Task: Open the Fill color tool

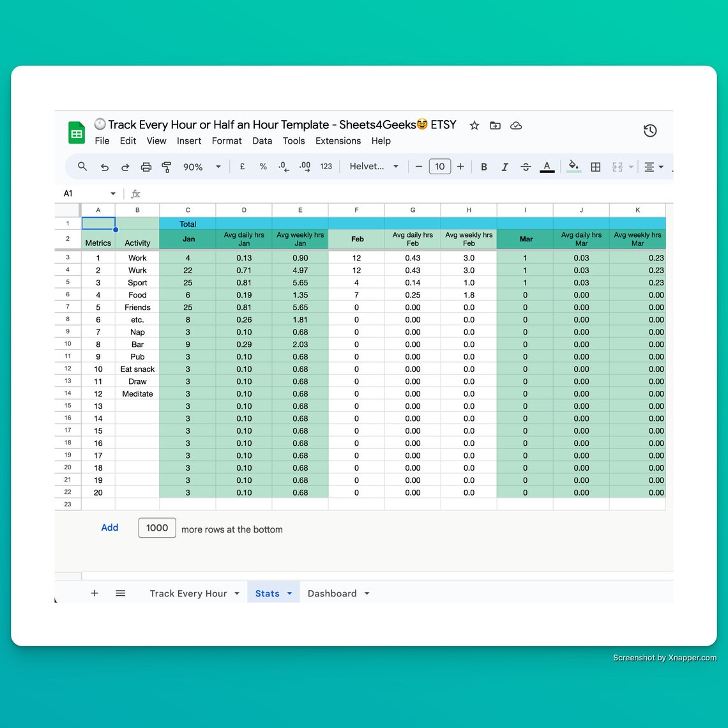Action: point(573,166)
